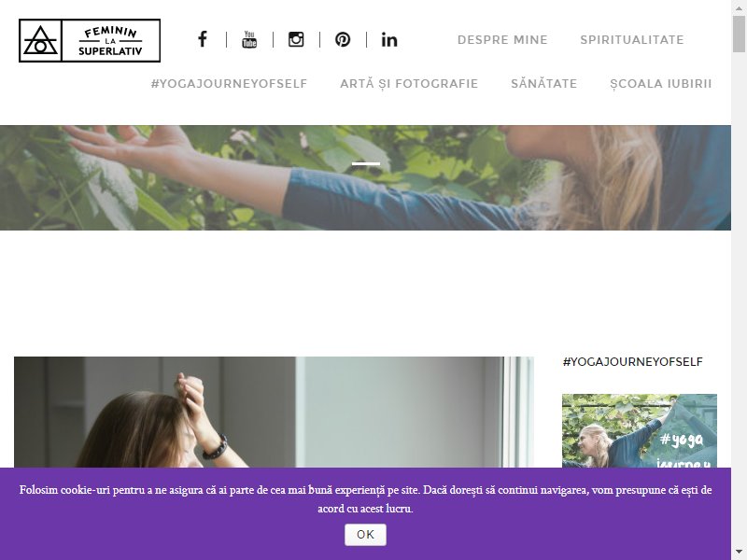Click the sidebar #YOGAJOURNEYOFSELF heading
This screenshot has width=747, height=560.
click(632, 362)
